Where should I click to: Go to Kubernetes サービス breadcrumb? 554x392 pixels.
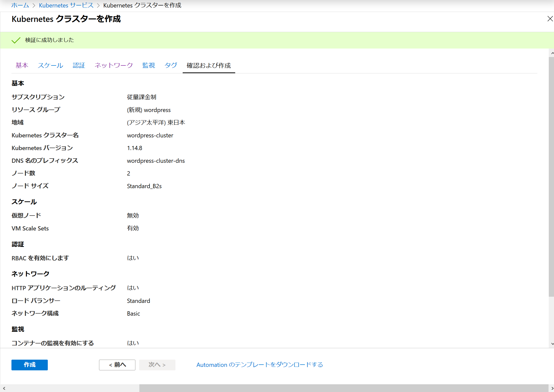(66, 5)
